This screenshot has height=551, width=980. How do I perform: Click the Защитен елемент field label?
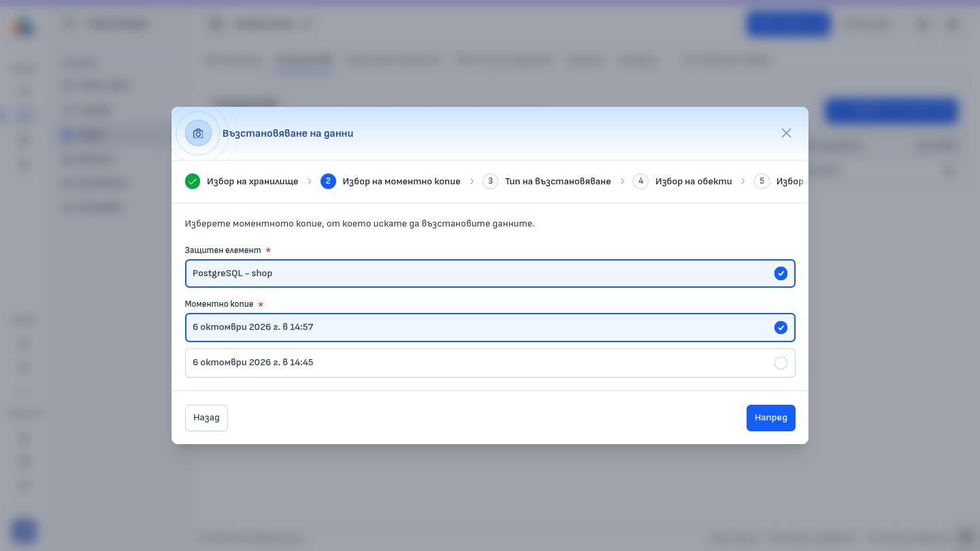point(223,250)
